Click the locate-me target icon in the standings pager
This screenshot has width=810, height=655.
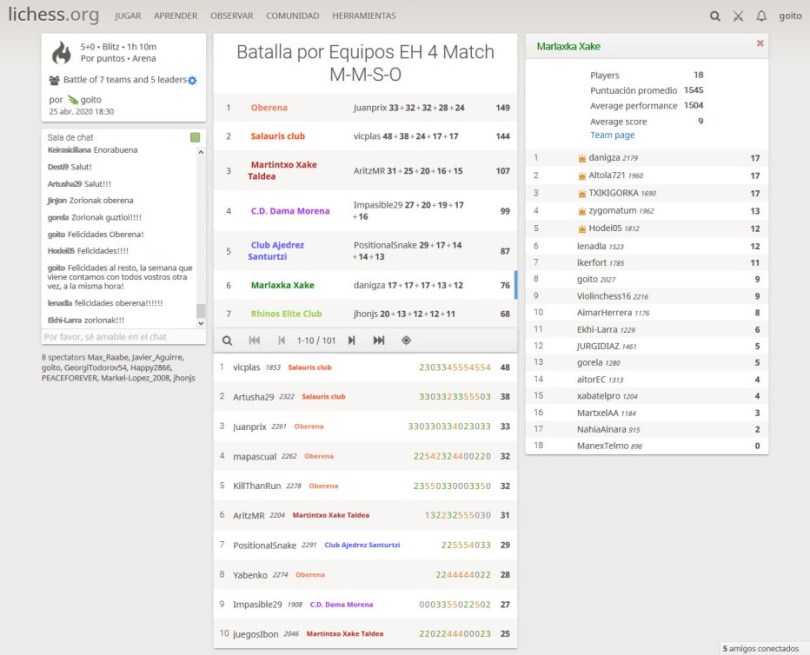[x=406, y=340]
